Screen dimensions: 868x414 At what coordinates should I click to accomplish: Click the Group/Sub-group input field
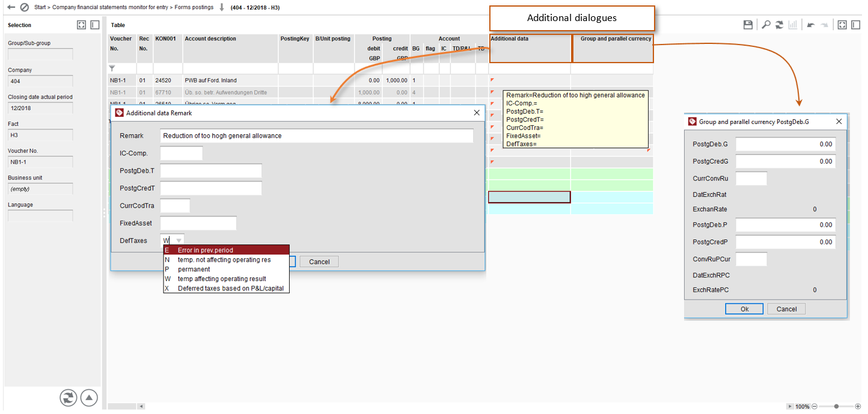click(x=40, y=54)
